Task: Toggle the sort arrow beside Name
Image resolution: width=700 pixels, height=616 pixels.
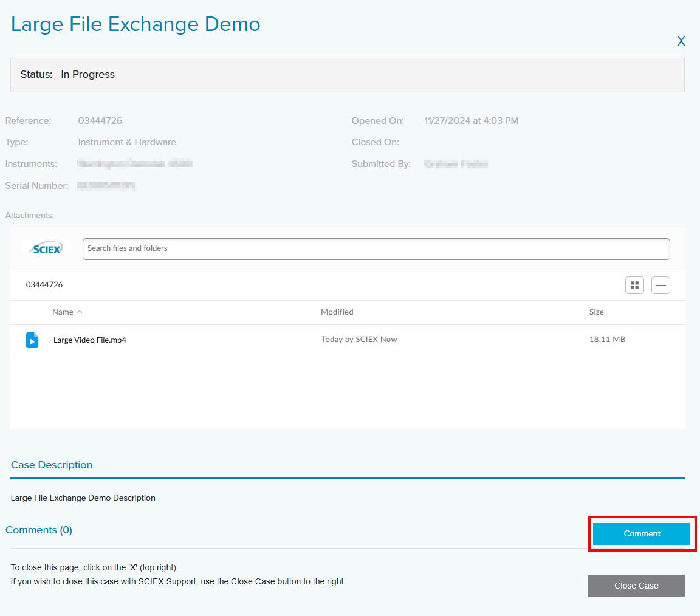Action: click(80, 312)
